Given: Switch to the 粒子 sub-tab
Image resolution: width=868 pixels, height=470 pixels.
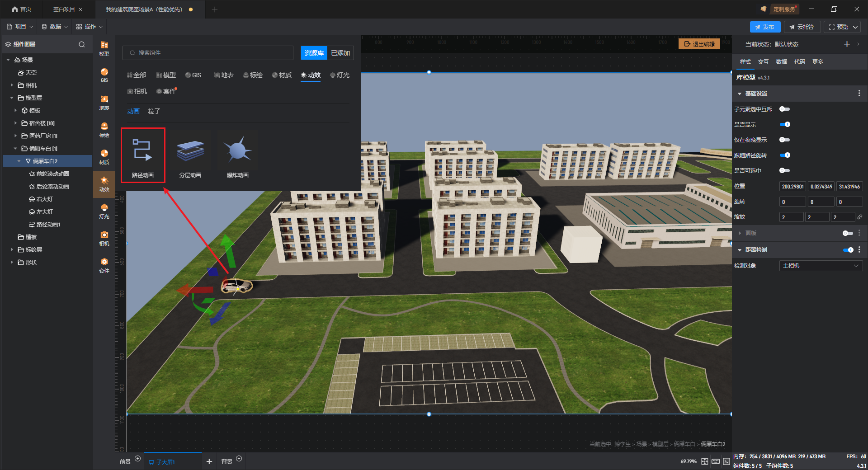Looking at the screenshot, I should click(x=154, y=111).
